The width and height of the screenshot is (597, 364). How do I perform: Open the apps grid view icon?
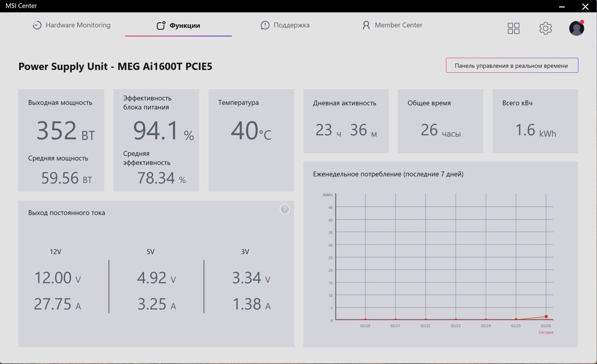[x=513, y=28]
